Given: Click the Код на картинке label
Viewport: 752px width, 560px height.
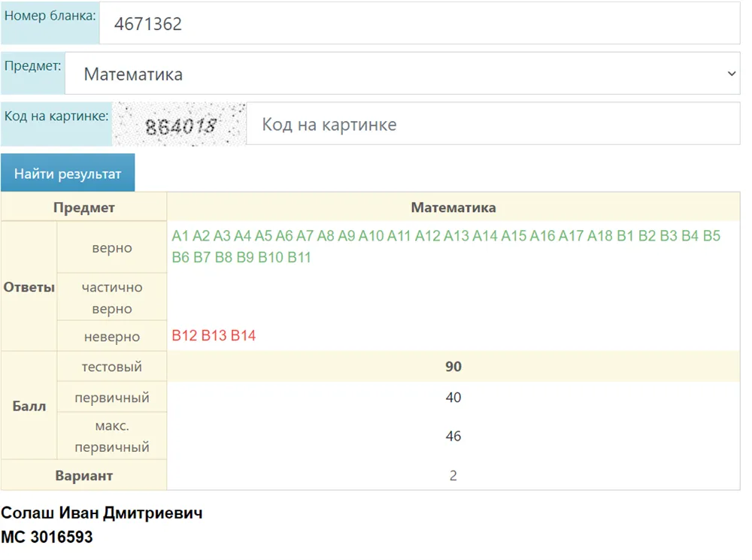Looking at the screenshot, I should tap(56, 116).
